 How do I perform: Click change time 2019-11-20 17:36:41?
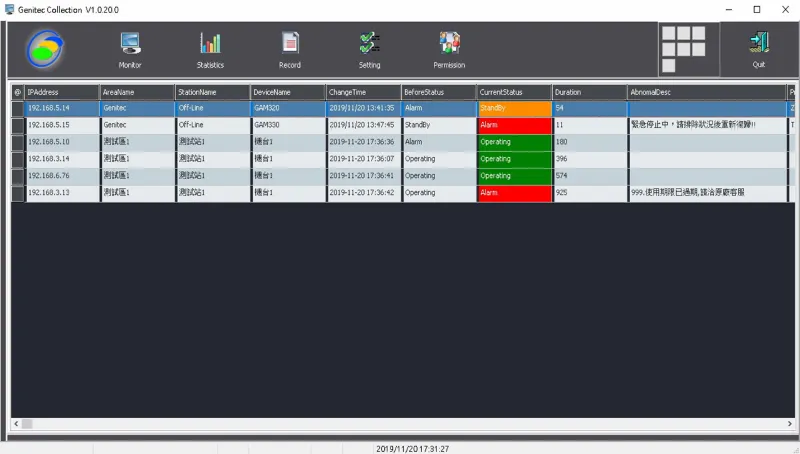(362, 175)
